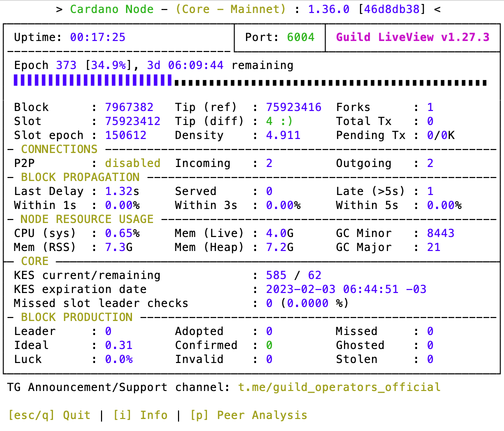This screenshot has height=431, width=504.
Task: Select the slot value 75923412
Action: (x=133, y=121)
